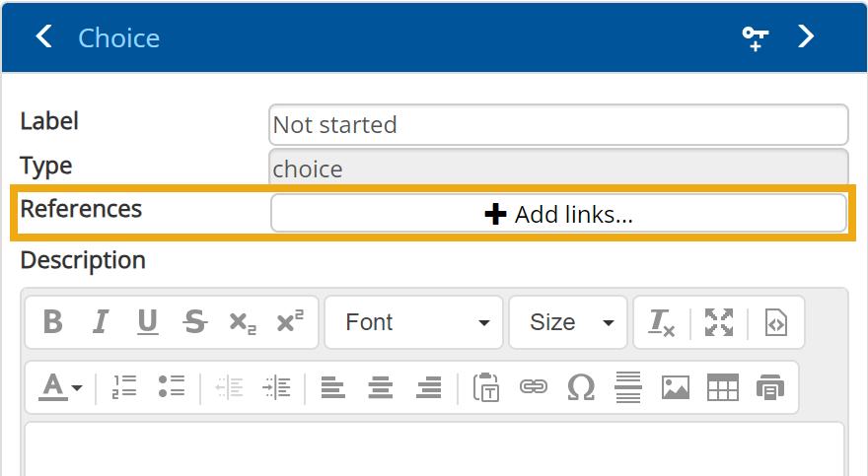Toggle underline formatting
This screenshot has height=476, width=868.
click(x=148, y=322)
